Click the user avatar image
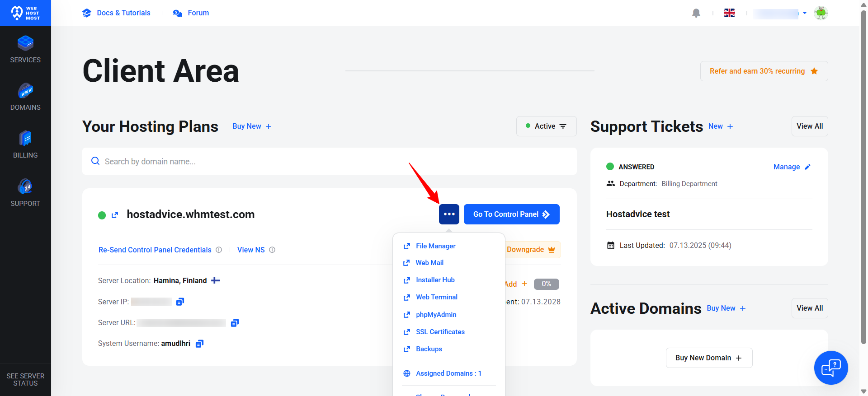This screenshot has height=396, width=868. point(821,13)
